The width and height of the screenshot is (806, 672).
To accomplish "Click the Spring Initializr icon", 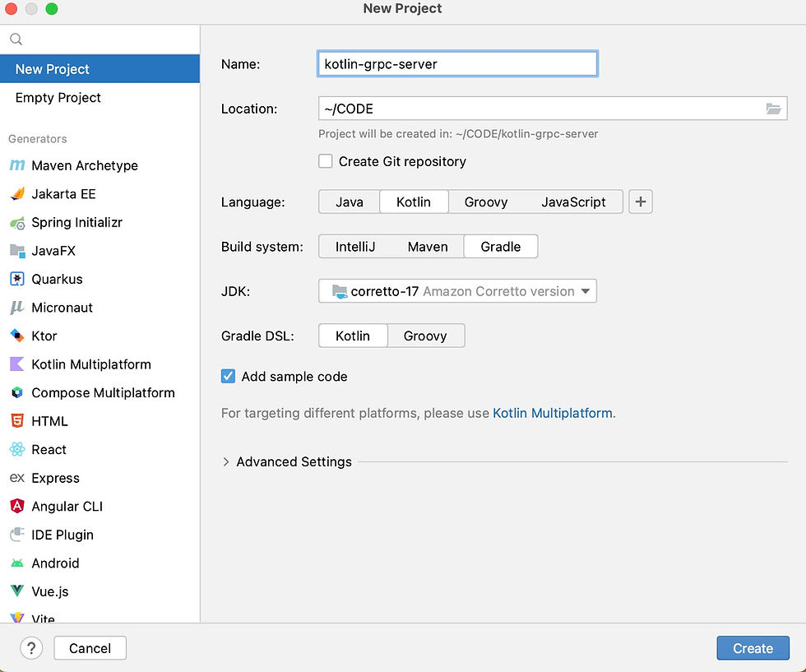I will [x=17, y=223].
